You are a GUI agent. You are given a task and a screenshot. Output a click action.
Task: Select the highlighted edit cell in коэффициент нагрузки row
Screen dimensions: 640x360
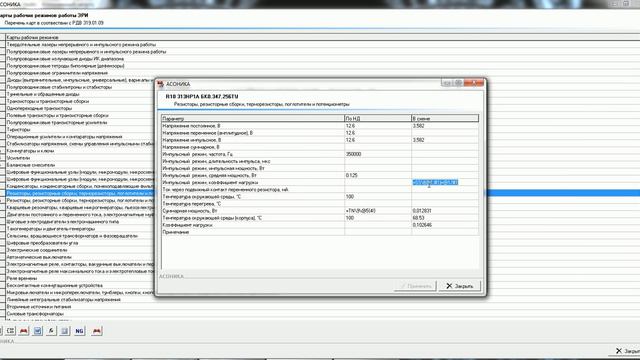pos(435,182)
